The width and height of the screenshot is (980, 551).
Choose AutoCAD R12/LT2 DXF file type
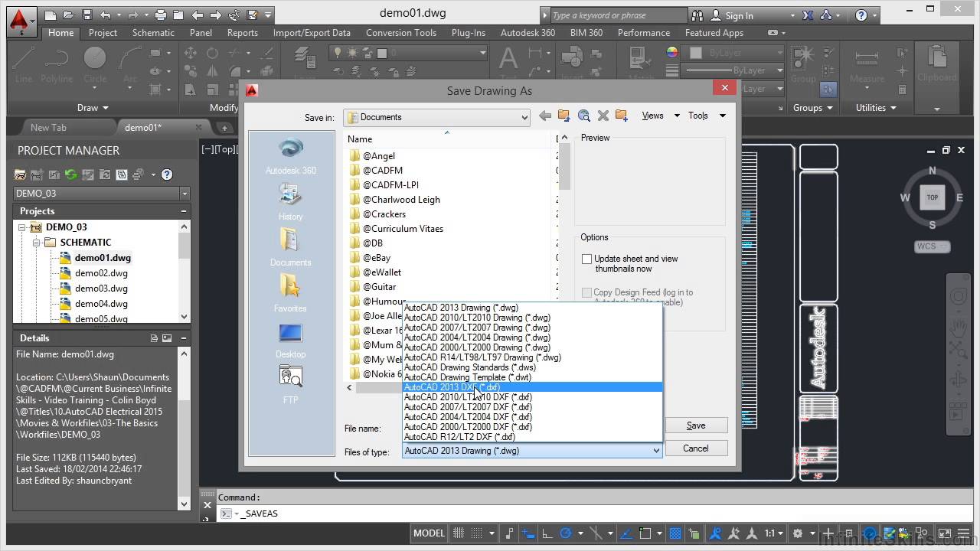tap(532, 437)
